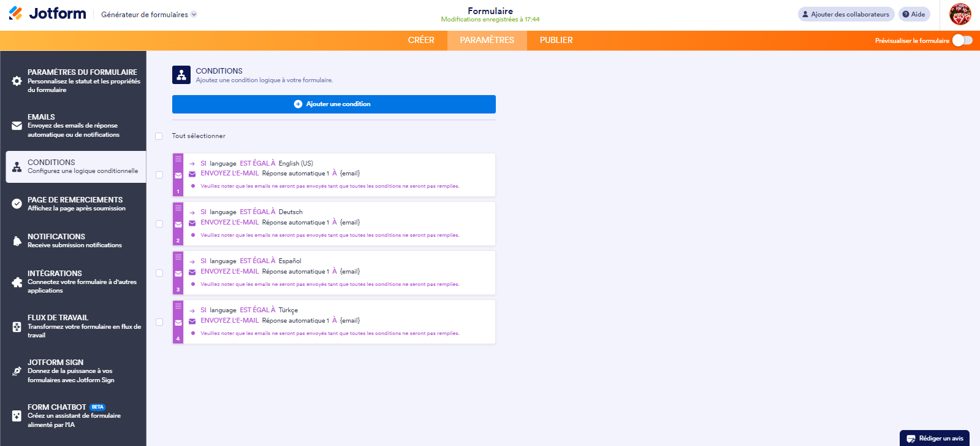Open Paramètres du formulaire sidebar item
The image size is (980, 446).
(76, 80)
